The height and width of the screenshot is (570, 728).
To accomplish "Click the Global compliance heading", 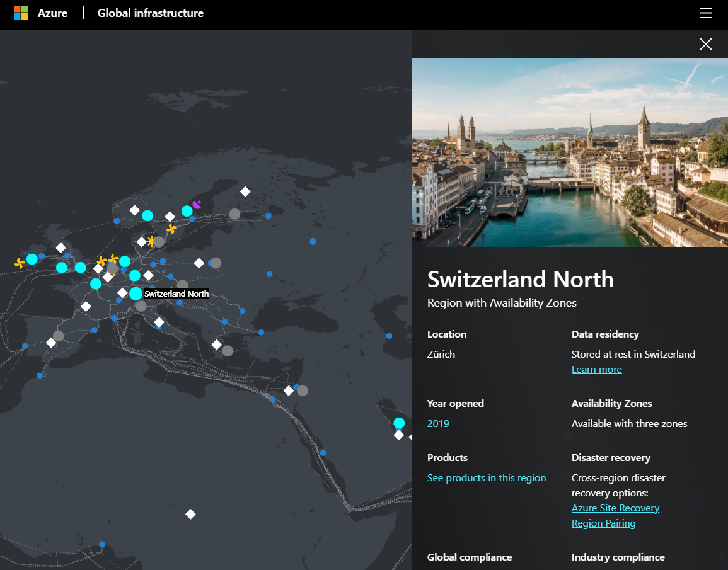I will 470,557.
